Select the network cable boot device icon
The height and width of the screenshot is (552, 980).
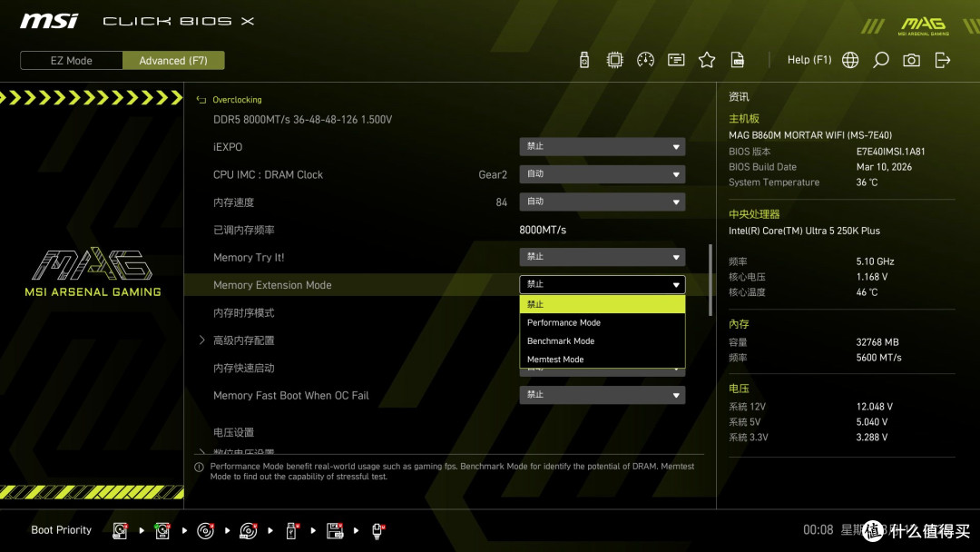click(377, 531)
